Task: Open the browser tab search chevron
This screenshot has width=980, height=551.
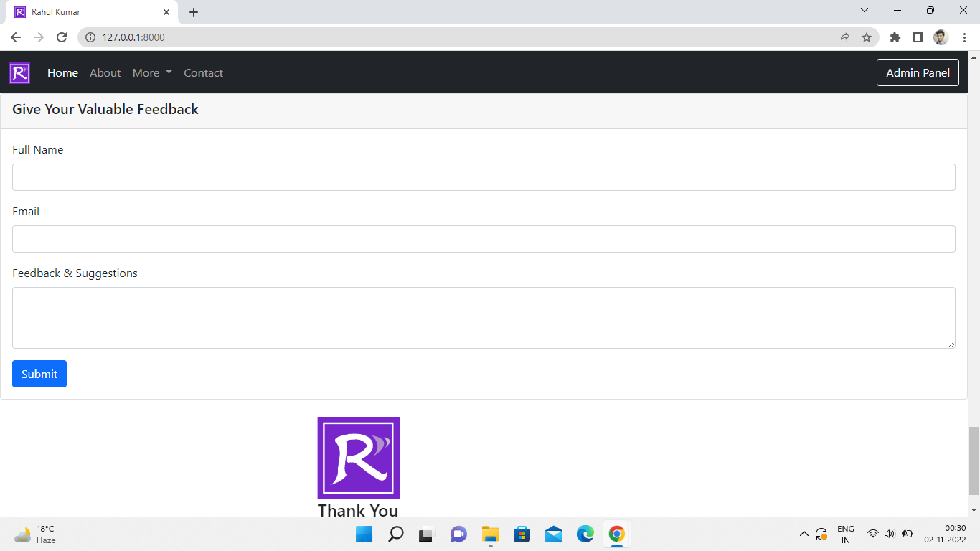Action: pos(864,10)
